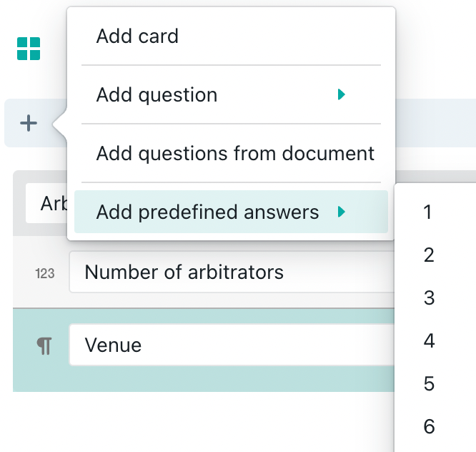Select the Add question menu entry
This screenshot has height=452, width=476.
click(x=157, y=95)
